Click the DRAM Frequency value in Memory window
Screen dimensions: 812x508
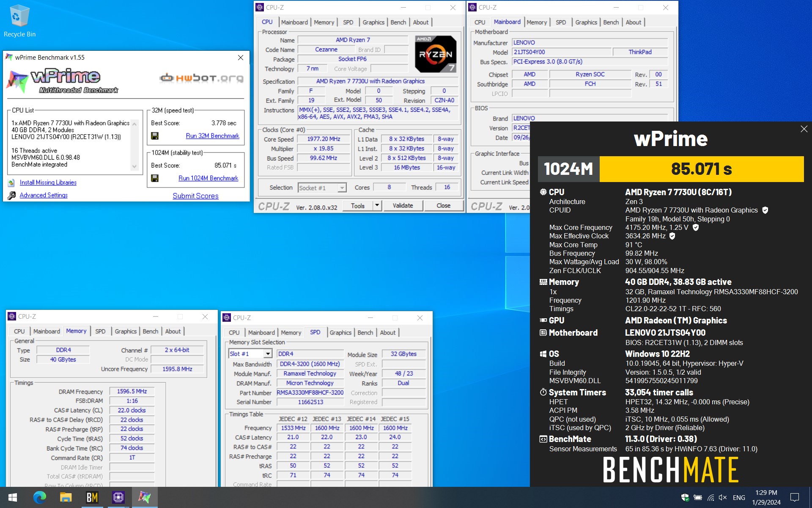[x=132, y=392]
